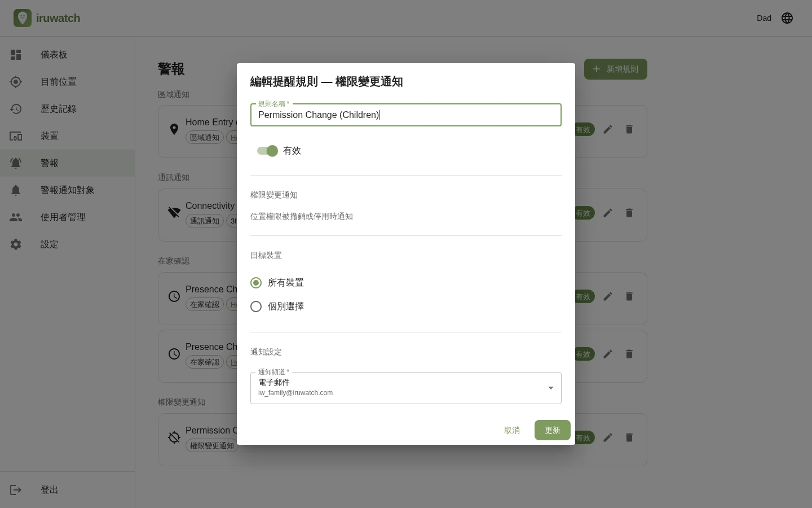Click the first Presence rule 在家確認 chip
The height and width of the screenshot is (508, 812).
click(x=205, y=304)
